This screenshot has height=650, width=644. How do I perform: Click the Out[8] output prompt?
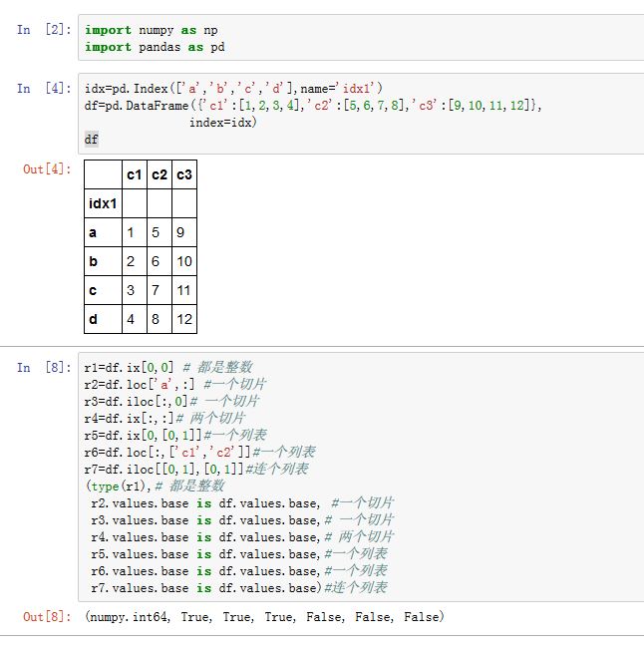point(48,617)
